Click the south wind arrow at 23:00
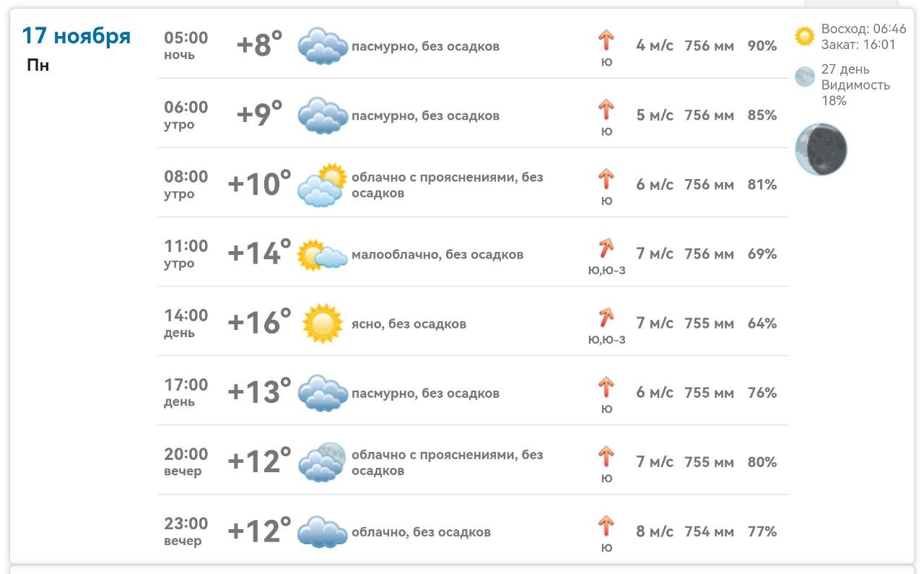The image size is (924, 574). (x=606, y=526)
